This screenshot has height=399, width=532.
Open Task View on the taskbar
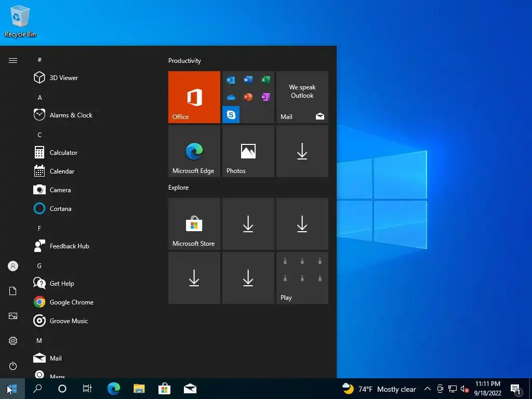87,389
